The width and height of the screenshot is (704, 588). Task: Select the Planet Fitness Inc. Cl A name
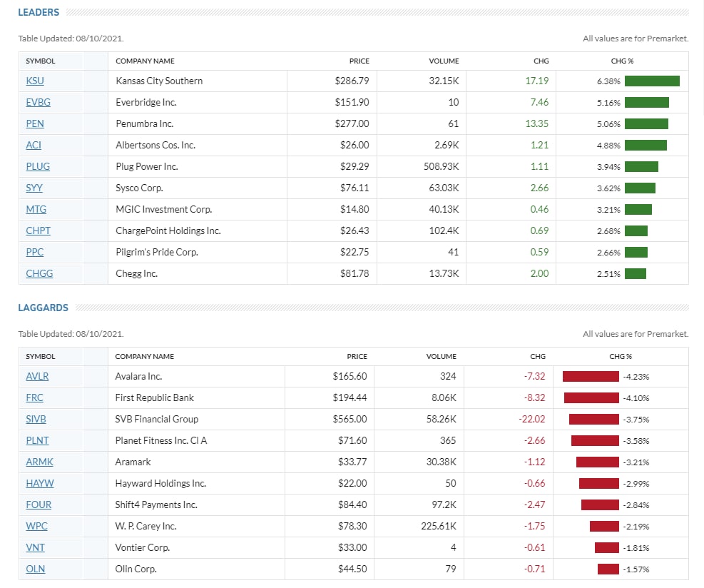point(160,441)
